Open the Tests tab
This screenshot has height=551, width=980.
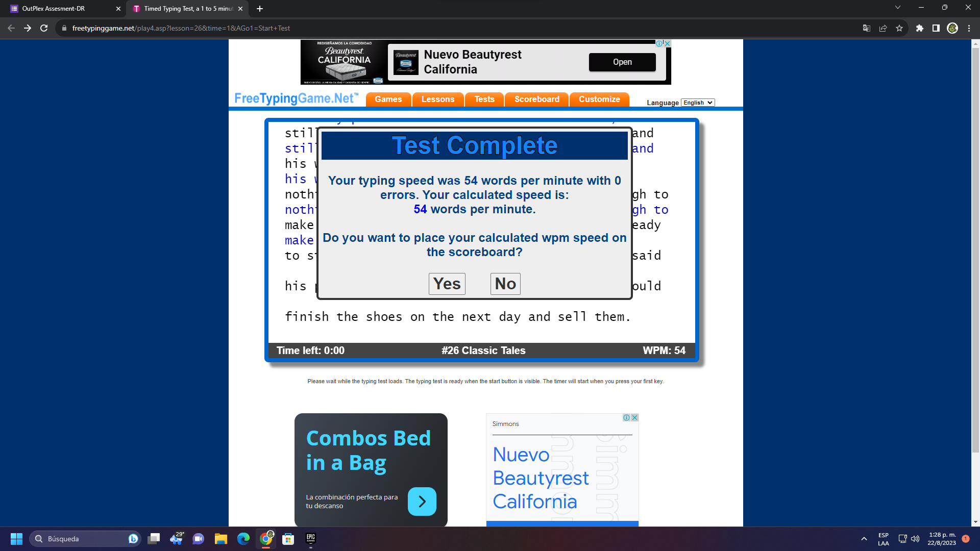coord(484,99)
